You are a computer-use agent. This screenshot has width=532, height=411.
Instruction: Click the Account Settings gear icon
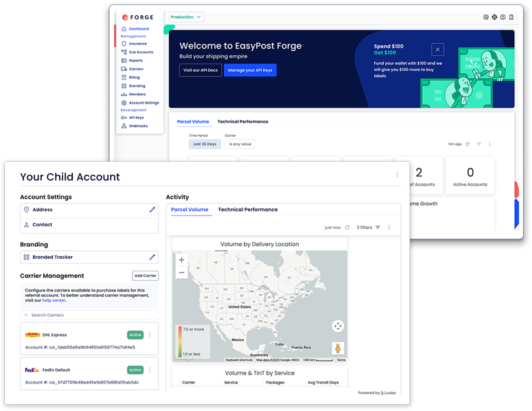click(124, 103)
